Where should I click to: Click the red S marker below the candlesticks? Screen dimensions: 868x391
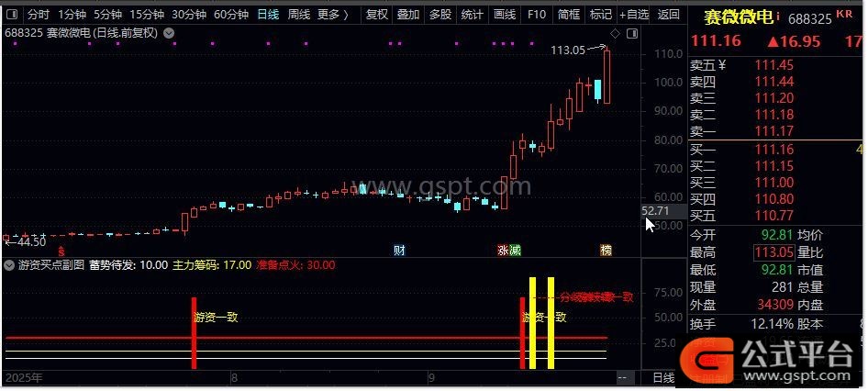61,250
